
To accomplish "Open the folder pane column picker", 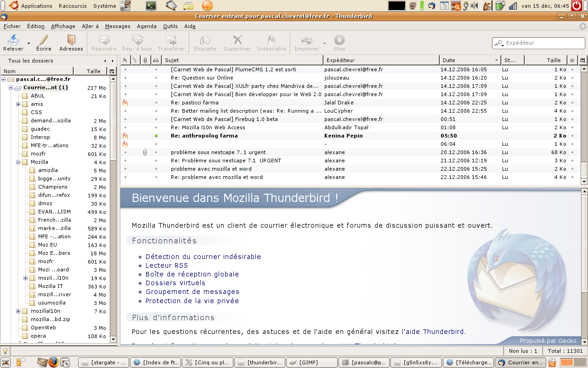I will pyautogui.click(x=112, y=71).
